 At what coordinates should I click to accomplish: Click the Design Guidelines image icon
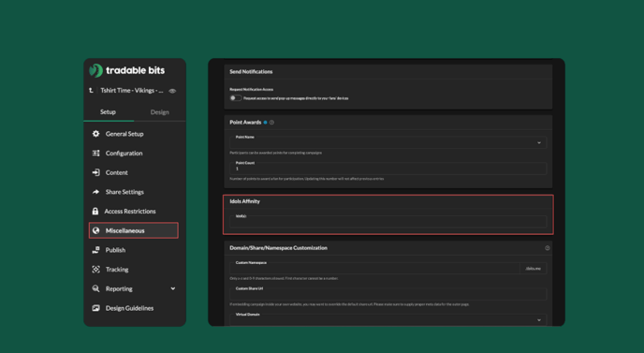[95, 308]
